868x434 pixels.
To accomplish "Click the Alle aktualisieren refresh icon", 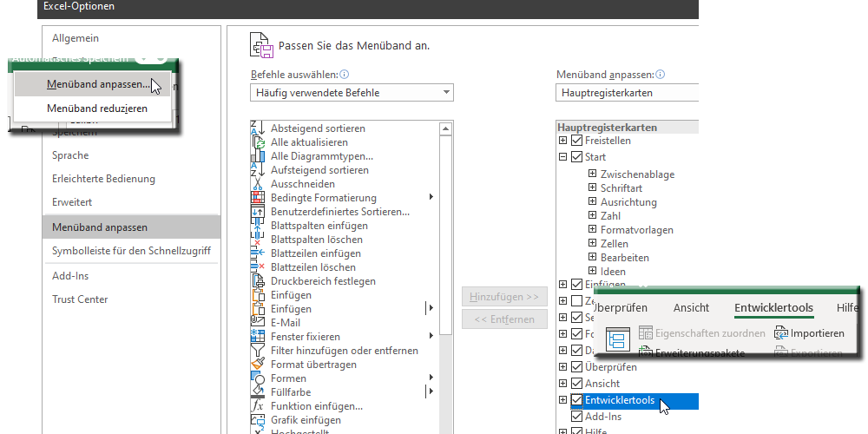I will [x=259, y=142].
